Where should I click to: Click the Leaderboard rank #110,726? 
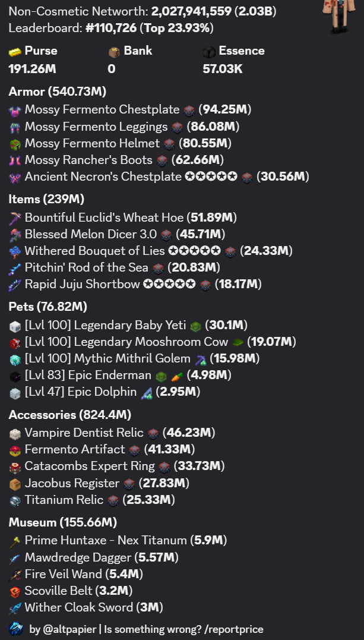[112, 28]
